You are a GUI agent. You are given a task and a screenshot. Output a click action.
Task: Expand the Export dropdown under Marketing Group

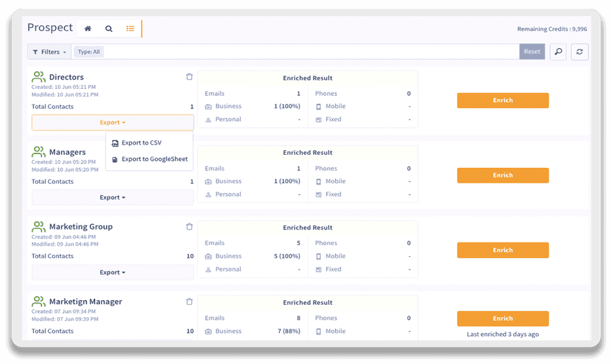(x=112, y=272)
